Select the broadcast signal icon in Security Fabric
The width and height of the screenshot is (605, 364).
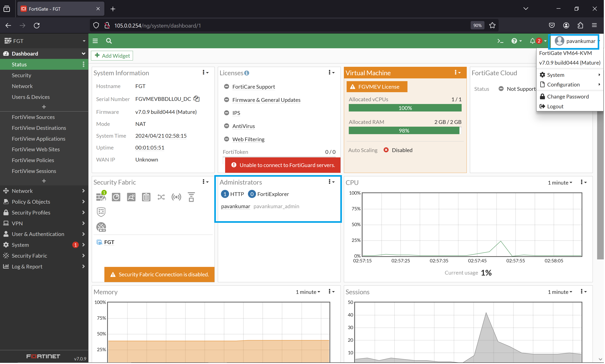coord(176,197)
